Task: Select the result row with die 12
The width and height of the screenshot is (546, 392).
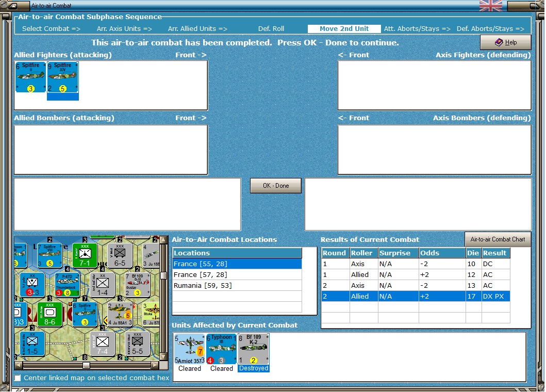Action: pyautogui.click(x=416, y=274)
